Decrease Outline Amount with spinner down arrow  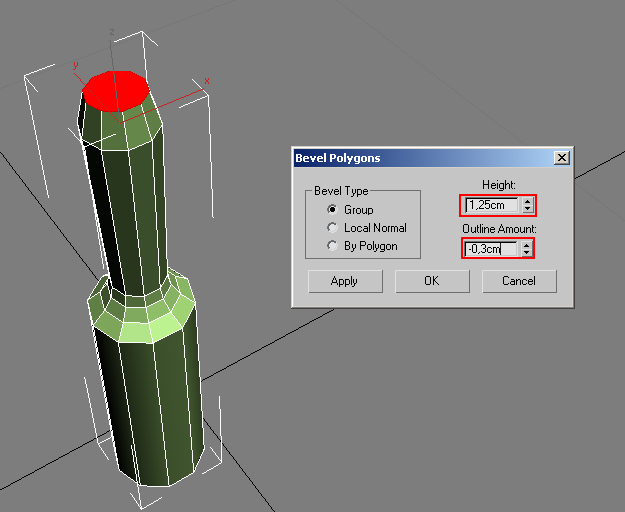point(527,253)
